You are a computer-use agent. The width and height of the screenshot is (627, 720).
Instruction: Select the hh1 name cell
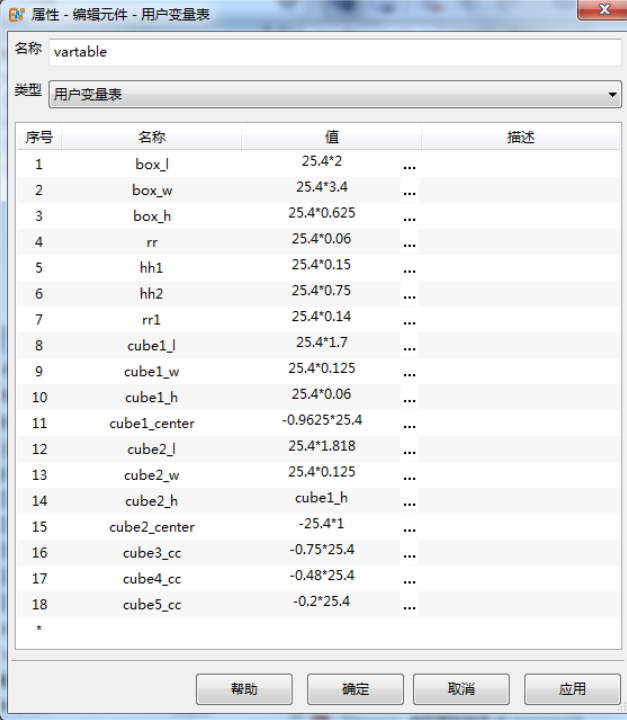pyautogui.click(x=152, y=268)
